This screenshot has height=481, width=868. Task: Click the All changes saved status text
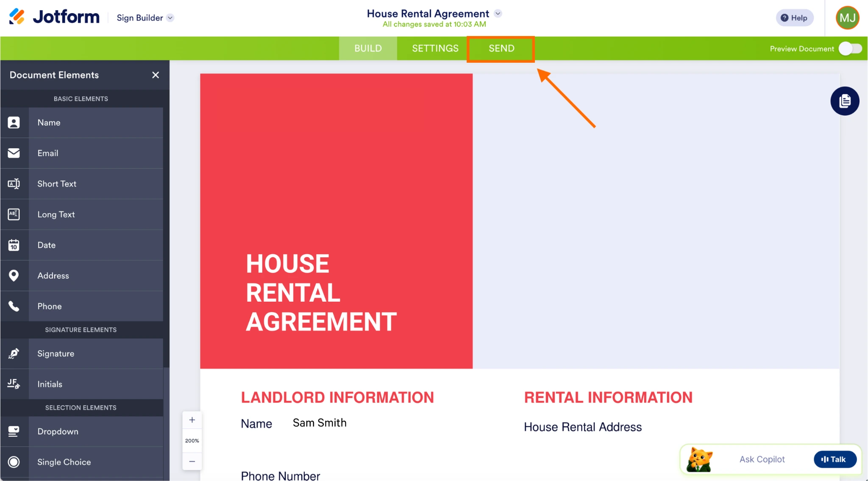tap(434, 24)
